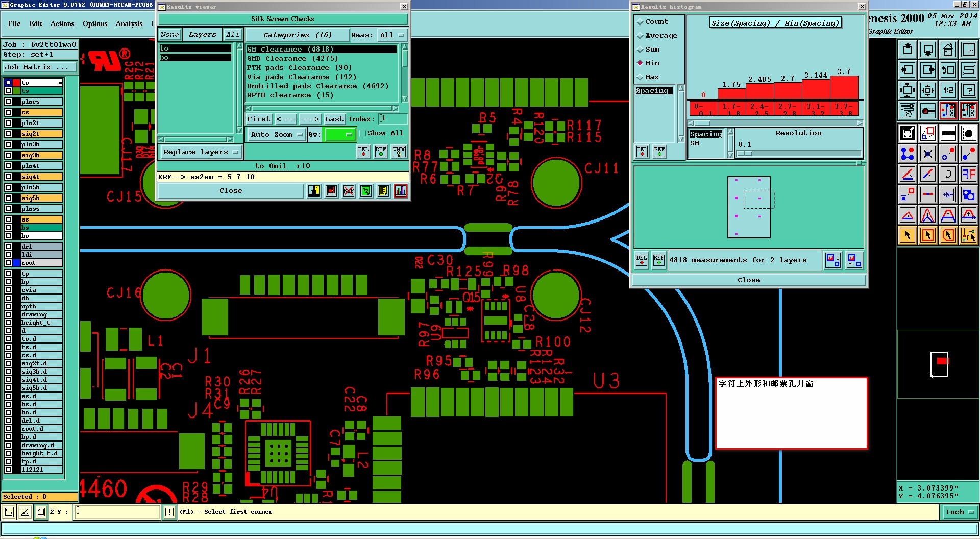Viewport: 980px width, 539px height.
Task: Click the mirror F flip tool icon
Action: coord(968,174)
